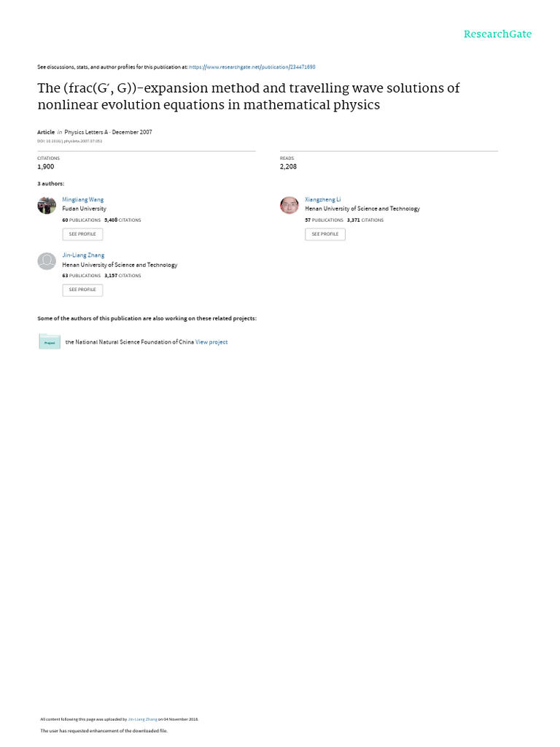
Task: Click the 1,900 citations count
Action: point(46,167)
